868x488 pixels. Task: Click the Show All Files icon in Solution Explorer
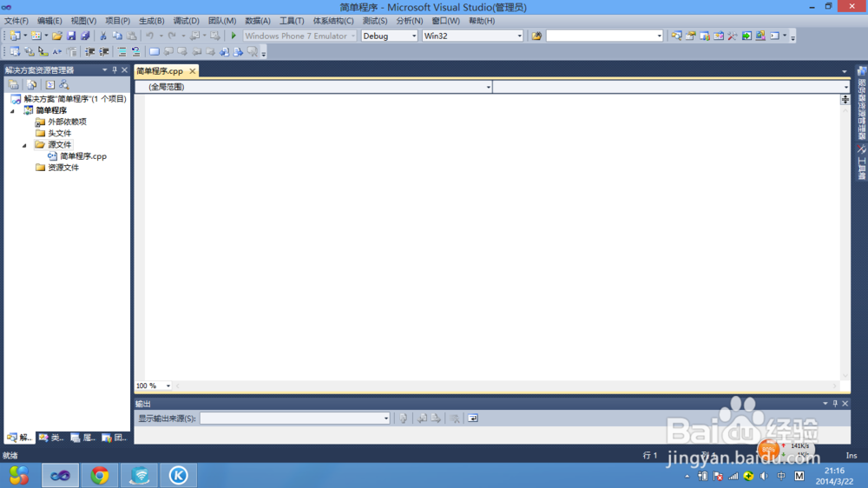[31, 85]
